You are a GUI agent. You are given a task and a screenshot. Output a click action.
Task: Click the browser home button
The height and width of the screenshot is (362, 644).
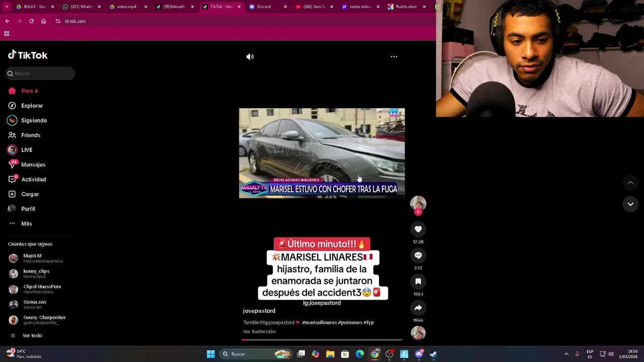44,21
